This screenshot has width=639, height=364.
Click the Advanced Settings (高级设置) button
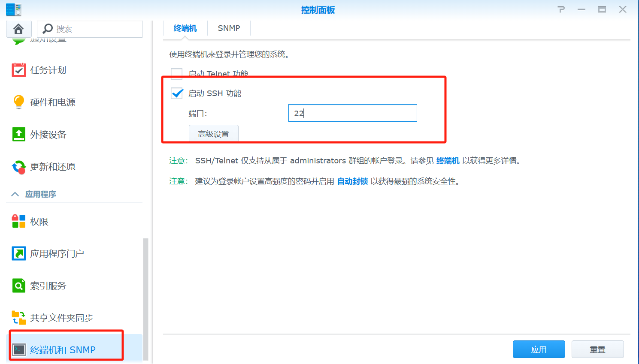(213, 134)
